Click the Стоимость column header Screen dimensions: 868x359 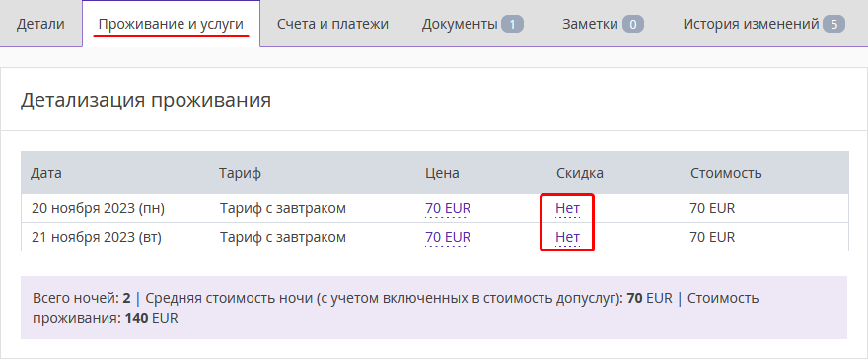click(726, 173)
